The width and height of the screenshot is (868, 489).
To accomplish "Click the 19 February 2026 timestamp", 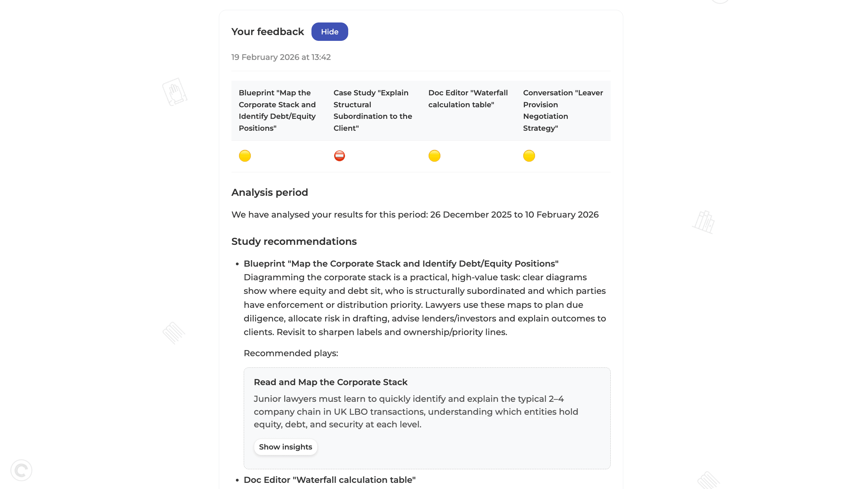I will pyautogui.click(x=280, y=57).
